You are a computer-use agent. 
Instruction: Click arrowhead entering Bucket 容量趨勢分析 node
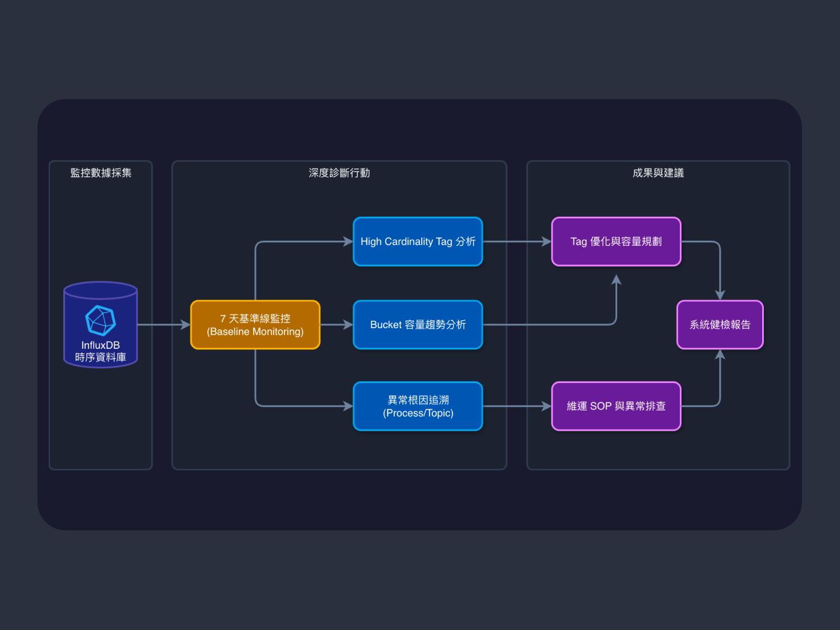click(x=348, y=325)
